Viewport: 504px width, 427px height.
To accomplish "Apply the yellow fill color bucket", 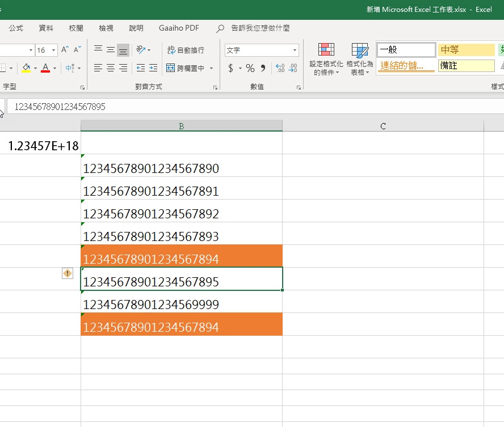I will (26, 68).
